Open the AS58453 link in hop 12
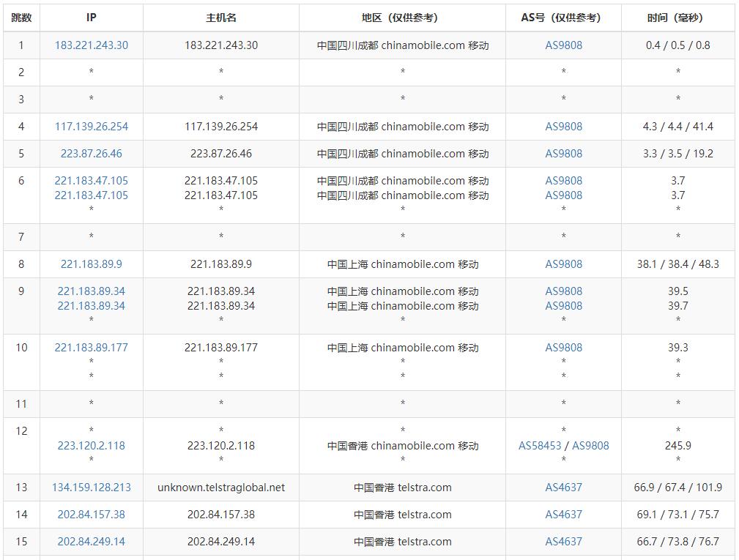The height and width of the screenshot is (560, 739). coord(540,446)
